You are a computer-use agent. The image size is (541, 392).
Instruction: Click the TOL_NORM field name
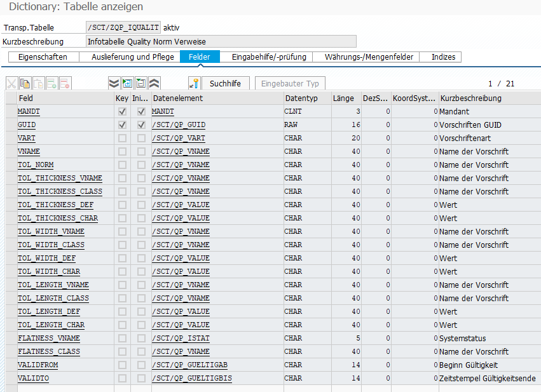pyautogui.click(x=35, y=165)
